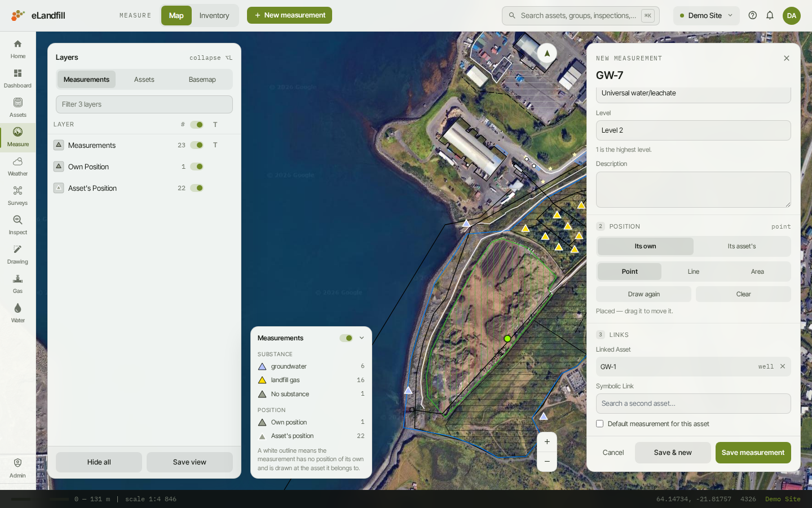The height and width of the screenshot is (508, 812).
Task: Open the Universal water/leachate dropdown
Action: pyautogui.click(x=693, y=94)
